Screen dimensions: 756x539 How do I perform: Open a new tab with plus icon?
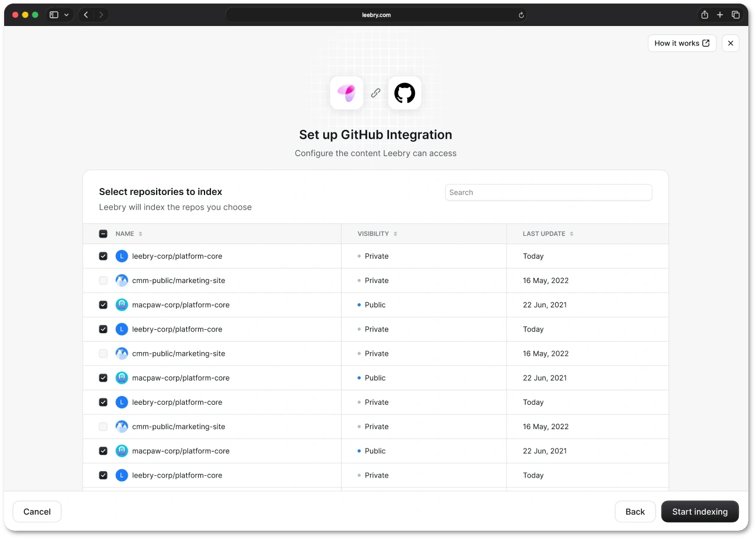[720, 15]
